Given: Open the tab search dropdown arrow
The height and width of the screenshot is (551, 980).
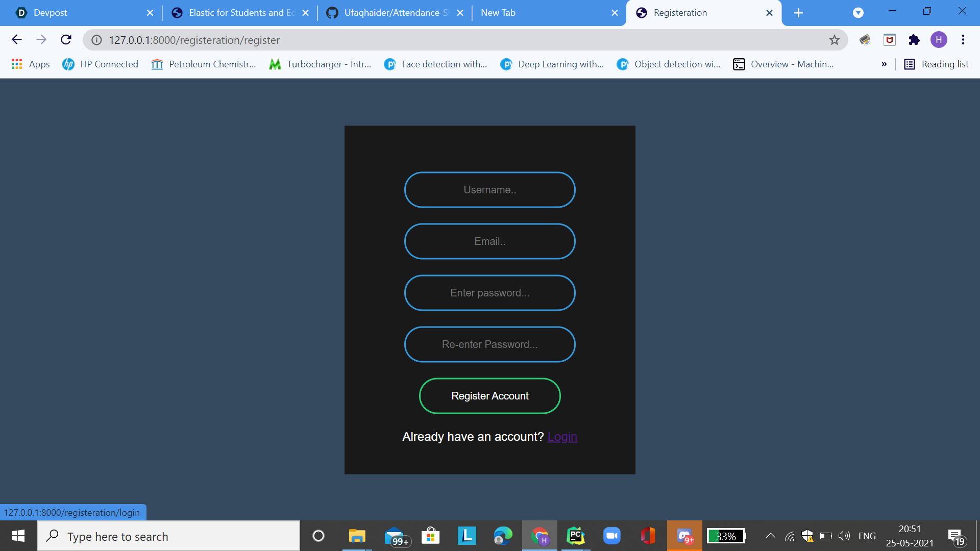Looking at the screenshot, I should click(x=858, y=13).
